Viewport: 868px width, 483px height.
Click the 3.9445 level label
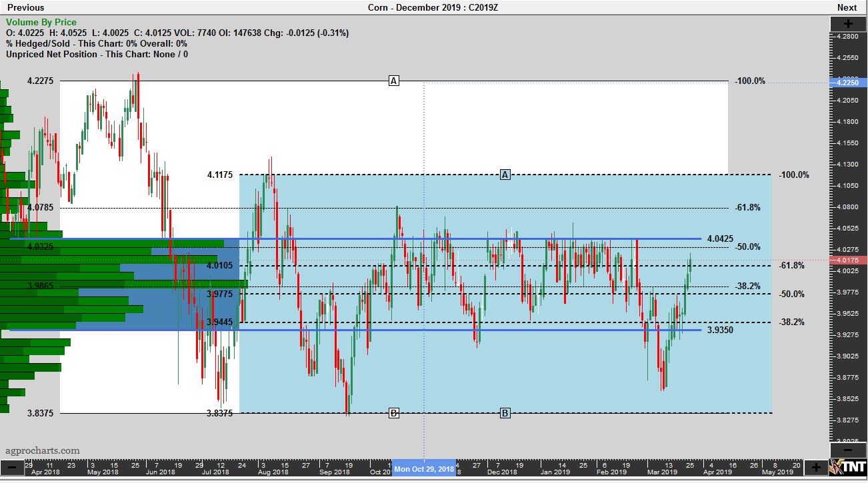click(219, 322)
